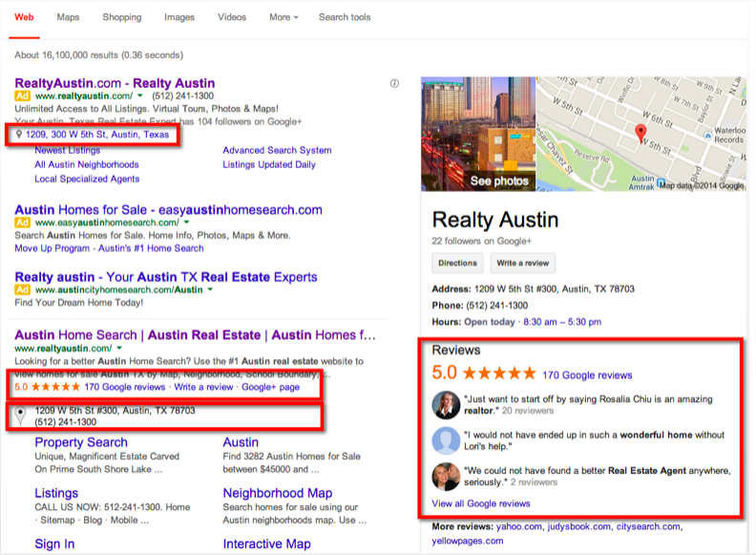Image resolution: width=756 pixels, height=555 pixels.
Task: Click the red marker on the map
Action: coord(640,133)
